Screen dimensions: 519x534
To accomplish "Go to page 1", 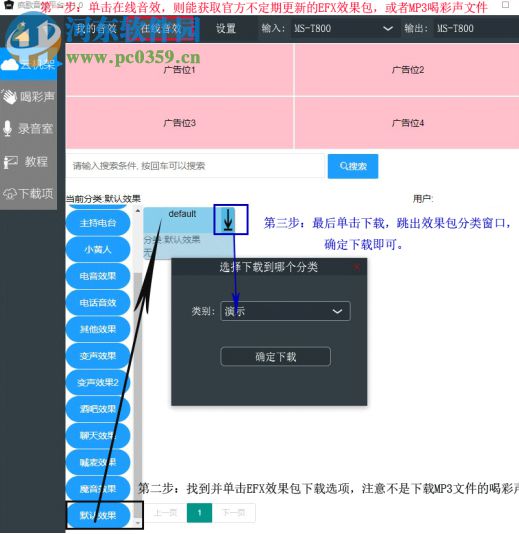I will [x=199, y=513].
